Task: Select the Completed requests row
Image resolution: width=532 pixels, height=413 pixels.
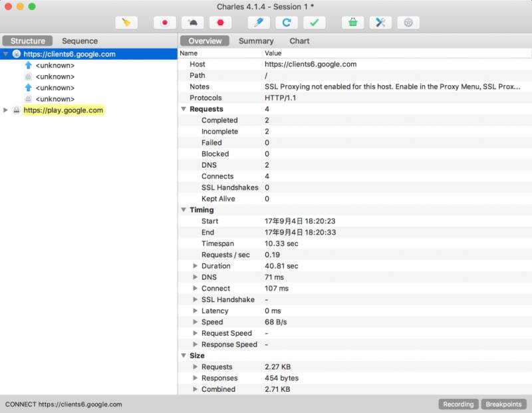Action: coord(355,120)
